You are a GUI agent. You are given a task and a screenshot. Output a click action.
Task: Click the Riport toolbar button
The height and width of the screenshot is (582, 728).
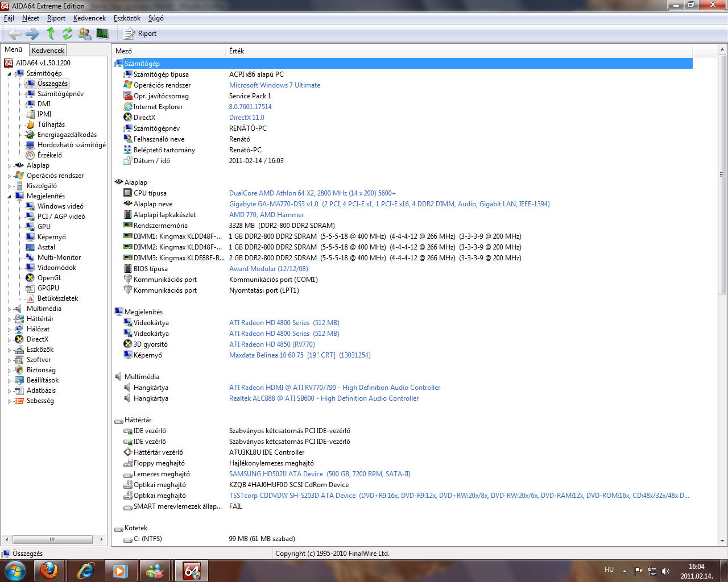[x=140, y=34]
